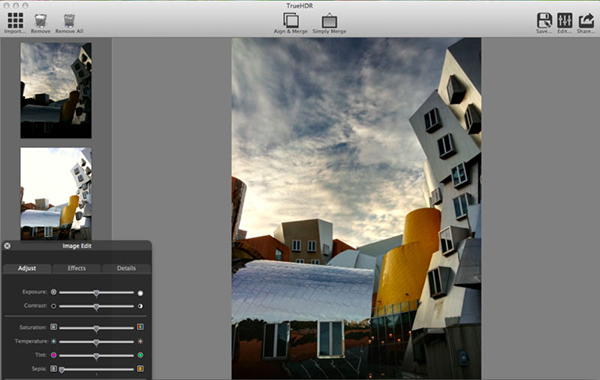
Task: Choose the Simply Merge tool
Action: [x=329, y=21]
